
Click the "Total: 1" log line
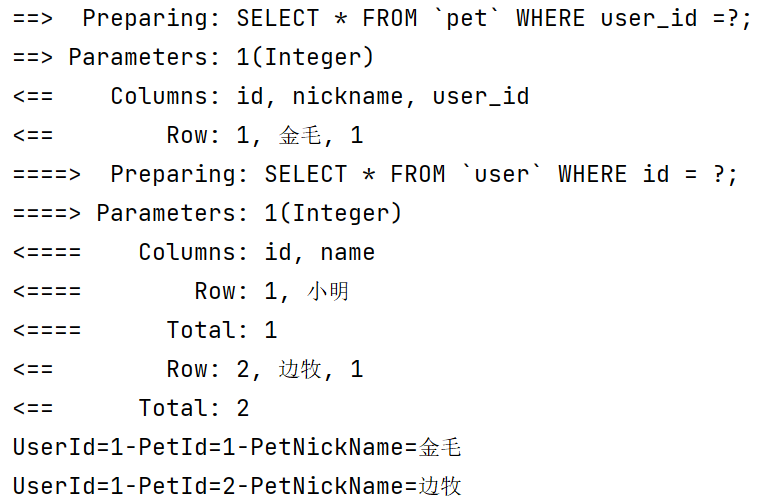tap(221, 330)
